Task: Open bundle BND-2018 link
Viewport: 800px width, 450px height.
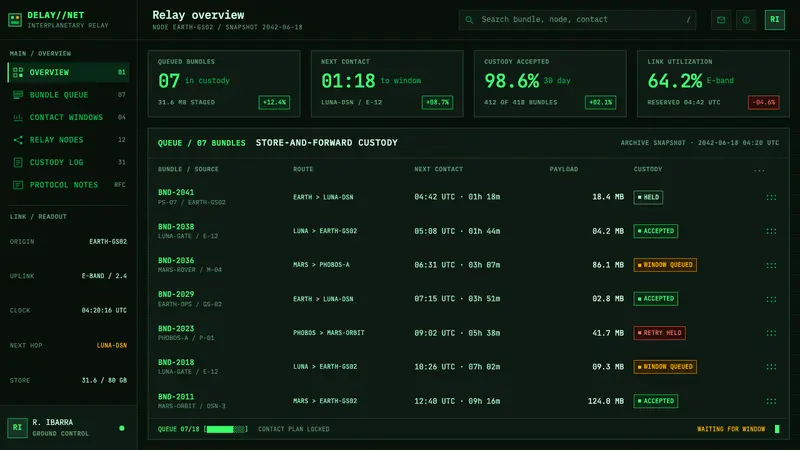Action: [x=176, y=362]
